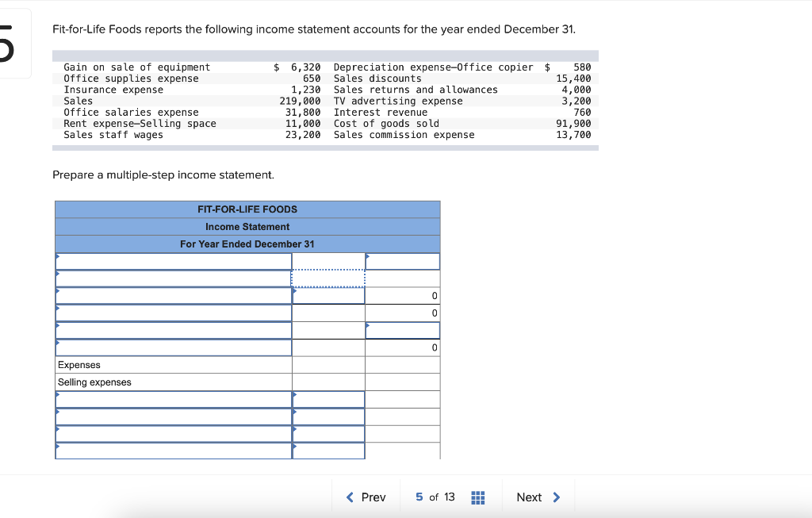Open the first row account label dropdown
The width and height of the screenshot is (812, 518).
[x=174, y=262]
